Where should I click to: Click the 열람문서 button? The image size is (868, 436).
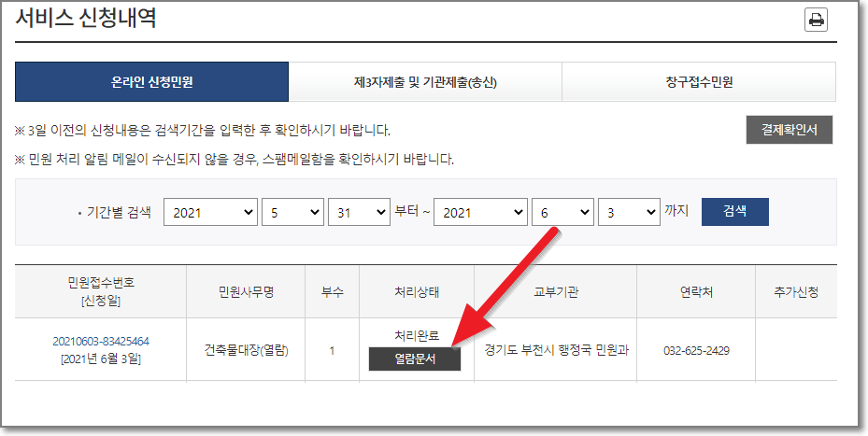415,359
